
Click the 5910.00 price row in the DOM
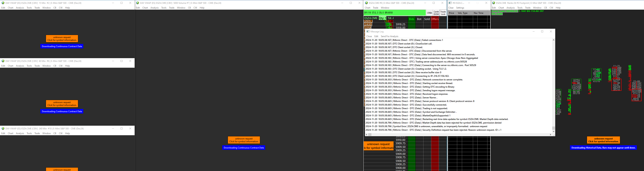[x=401, y=140]
